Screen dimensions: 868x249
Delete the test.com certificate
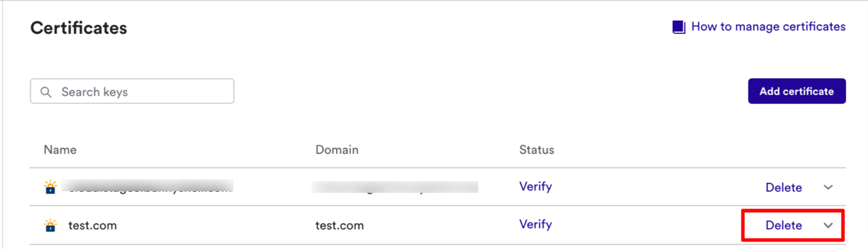(784, 225)
